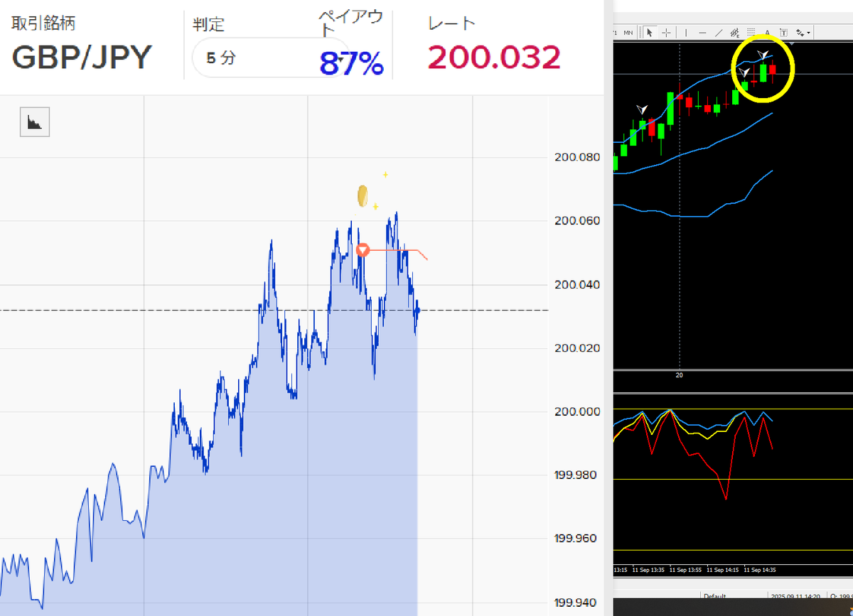
Task: Click the 200.032 rate value
Action: pos(495,58)
